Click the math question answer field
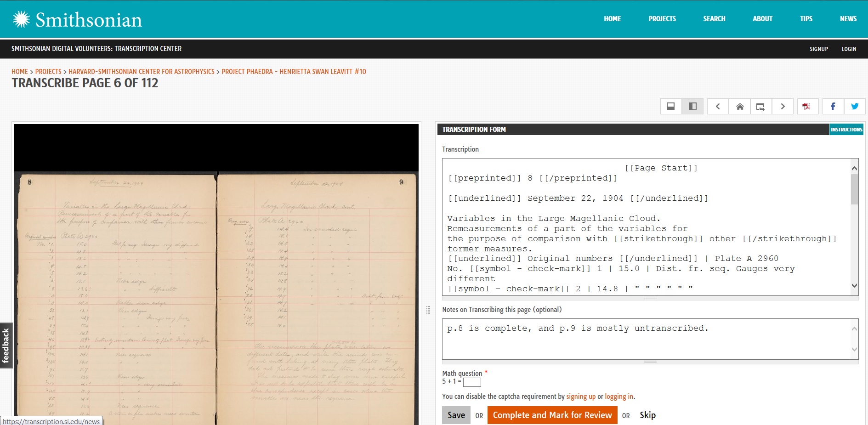The image size is (868, 425). pyautogui.click(x=472, y=382)
